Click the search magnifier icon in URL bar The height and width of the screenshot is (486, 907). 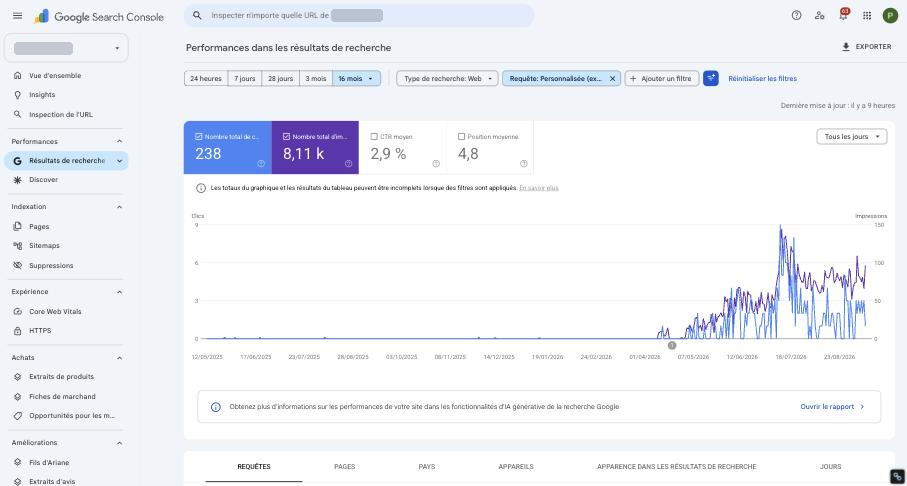(197, 16)
